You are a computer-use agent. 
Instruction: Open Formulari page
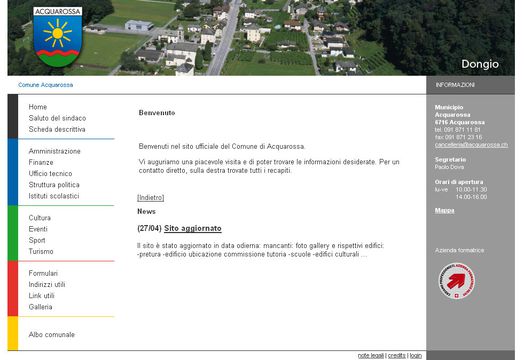click(43, 273)
